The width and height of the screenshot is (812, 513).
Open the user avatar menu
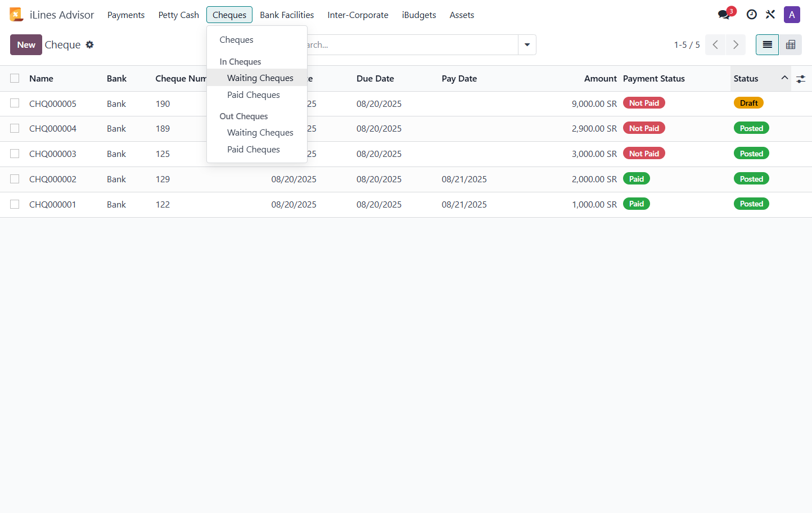click(x=792, y=15)
